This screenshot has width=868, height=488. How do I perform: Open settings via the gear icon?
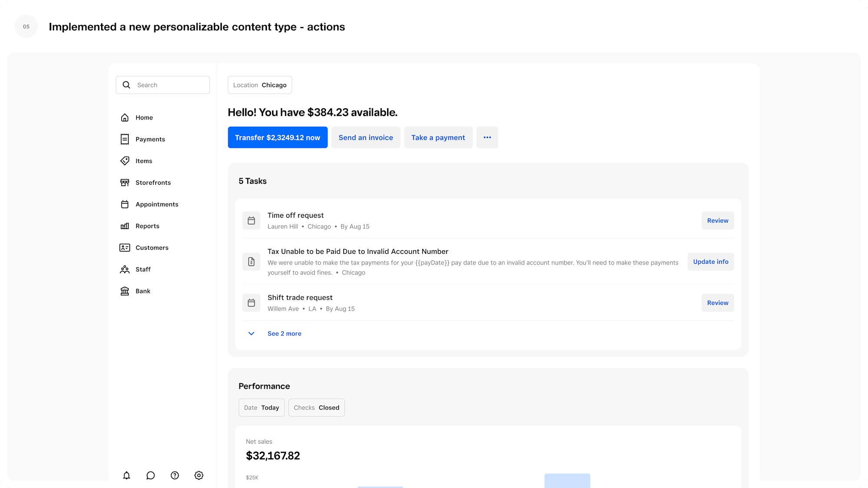pos(199,475)
